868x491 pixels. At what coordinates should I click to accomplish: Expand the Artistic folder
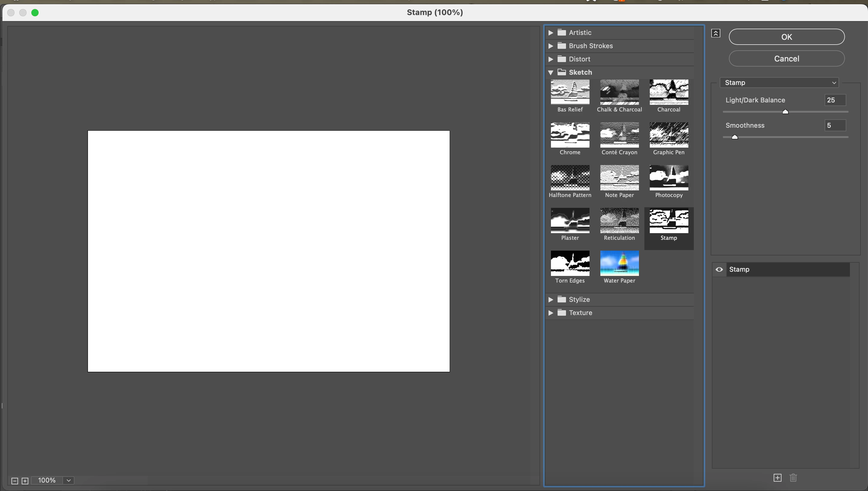click(551, 33)
